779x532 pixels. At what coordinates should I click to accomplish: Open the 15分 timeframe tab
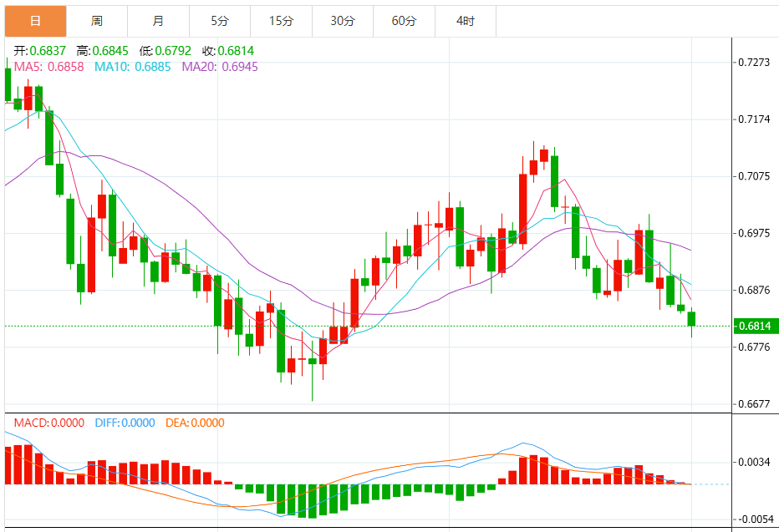tap(281, 21)
